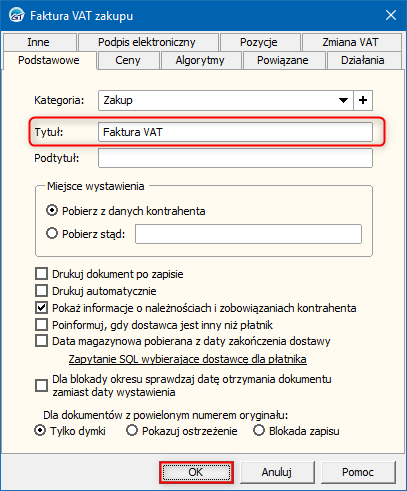
Task: Select Pobierz stąd radio button
Action: point(52,233)
